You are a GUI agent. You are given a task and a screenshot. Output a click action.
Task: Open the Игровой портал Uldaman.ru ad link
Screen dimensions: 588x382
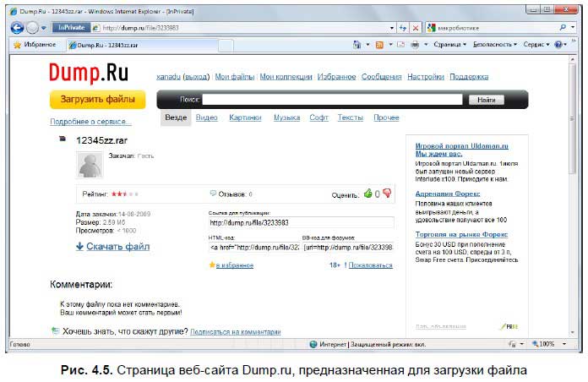coord(461,150)
